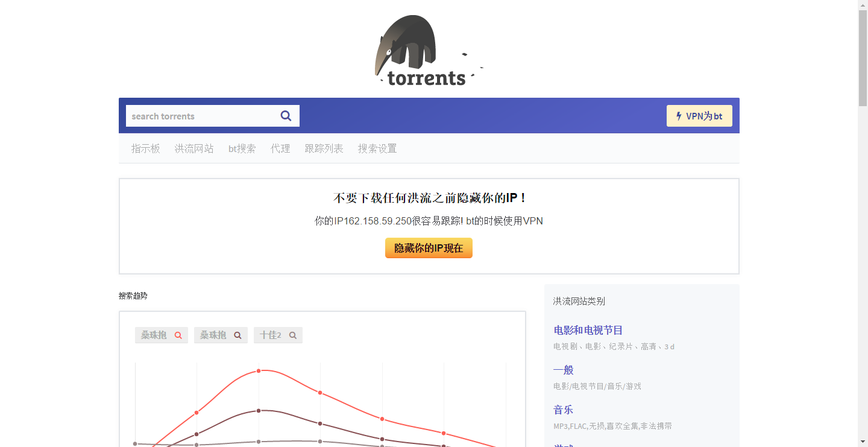The height and width of the screenshot is (447, 868).
Task: Open the bt搜索 menu item
Action: [242, 148]
